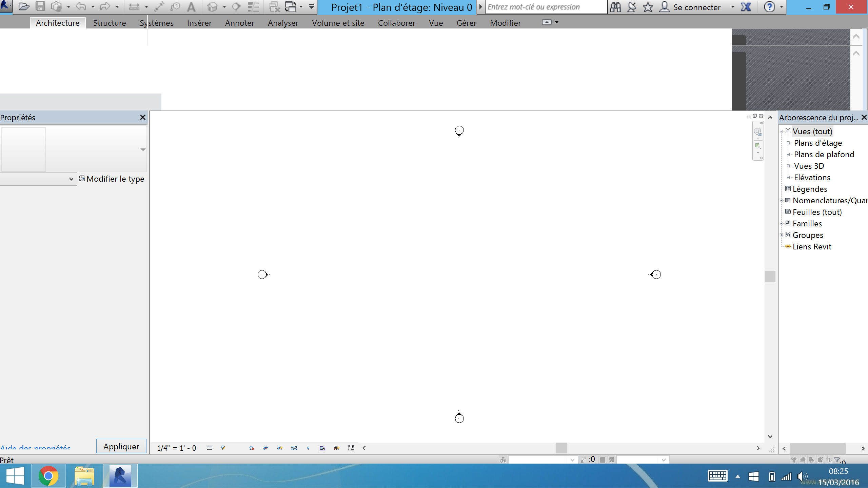Select the Aligned Dimension tool
868x488 pixels.
coord(159,7)
